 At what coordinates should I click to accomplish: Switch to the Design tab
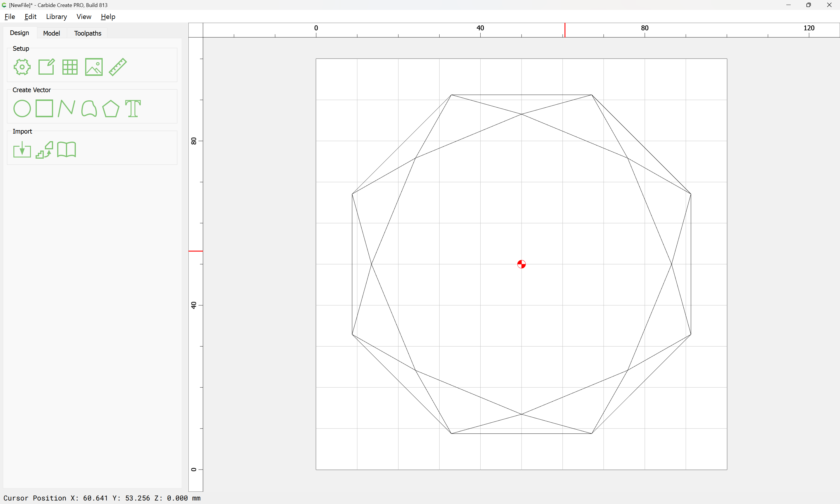click(20, 33)
